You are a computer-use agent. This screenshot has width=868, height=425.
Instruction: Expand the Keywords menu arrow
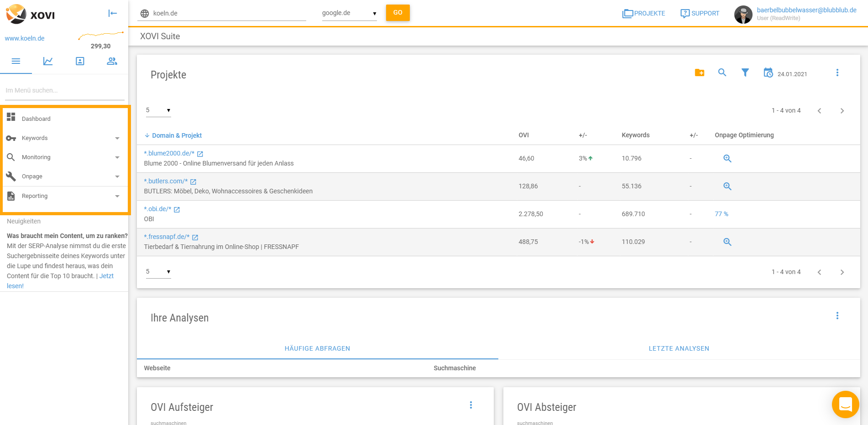[x=117, y=138]
